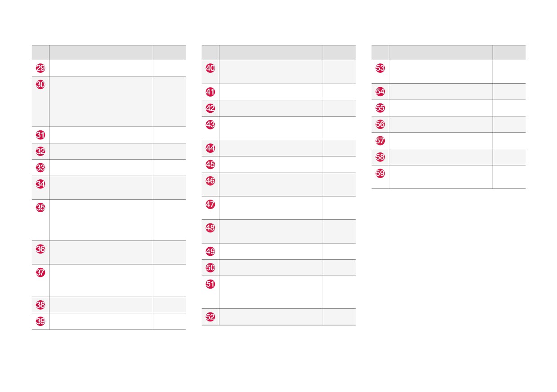Select the numbered marker 43
Screen dimensions: 557x392
210,125
